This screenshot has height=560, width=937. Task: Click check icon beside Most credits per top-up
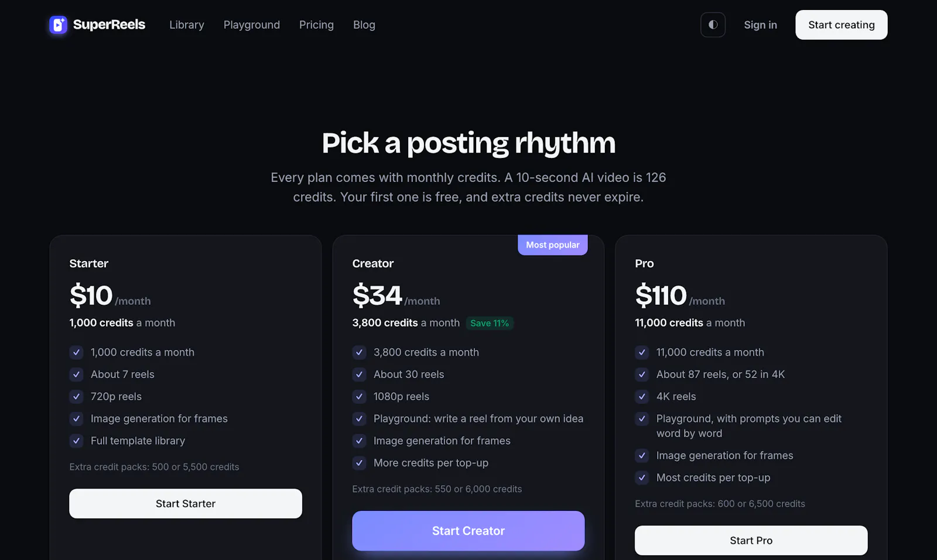pos(642,477)
